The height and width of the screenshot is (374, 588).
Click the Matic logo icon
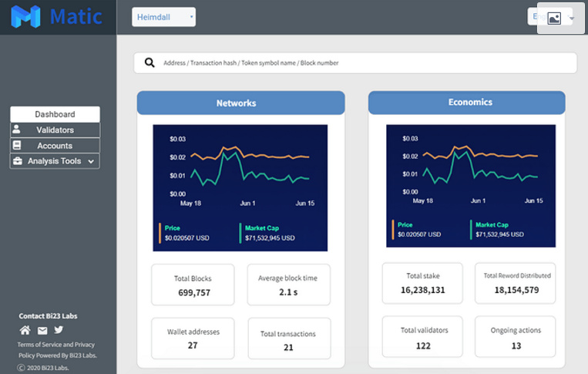[x=25, y=16]
